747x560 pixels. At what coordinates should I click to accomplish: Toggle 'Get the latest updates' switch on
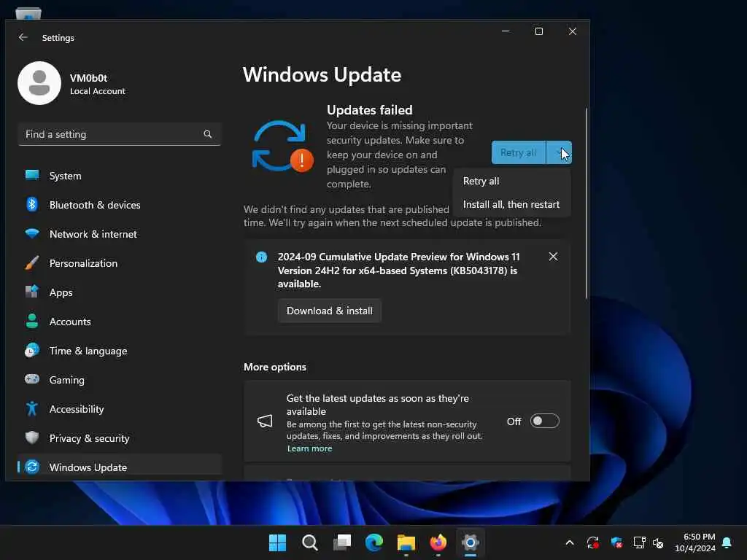point(544,421)
